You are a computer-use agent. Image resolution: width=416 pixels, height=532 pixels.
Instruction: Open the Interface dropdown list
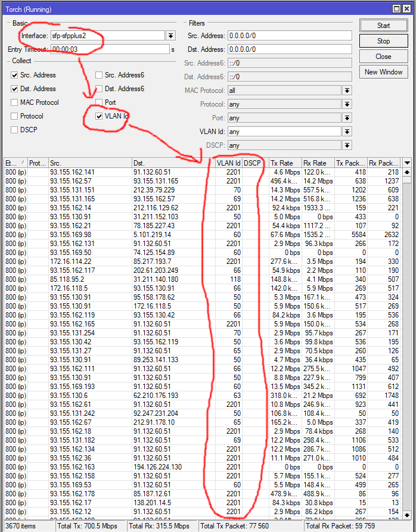click(x=171, y=36)
